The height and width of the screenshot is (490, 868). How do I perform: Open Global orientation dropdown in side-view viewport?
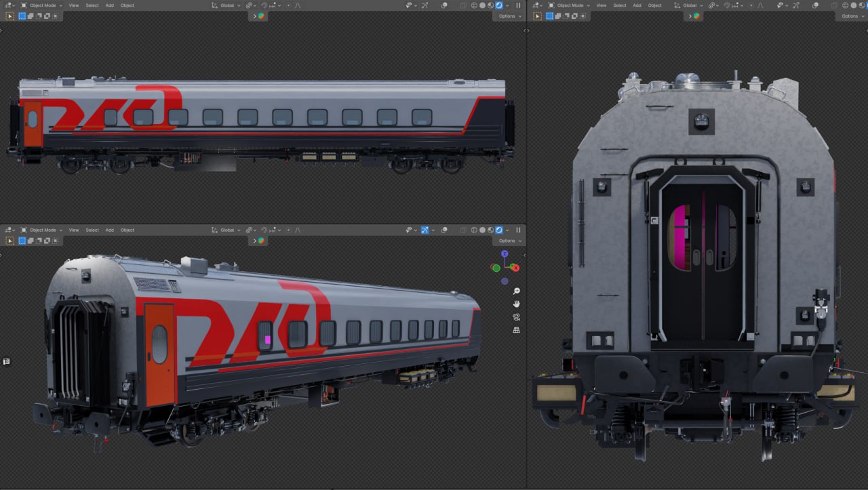coord(226,5)
